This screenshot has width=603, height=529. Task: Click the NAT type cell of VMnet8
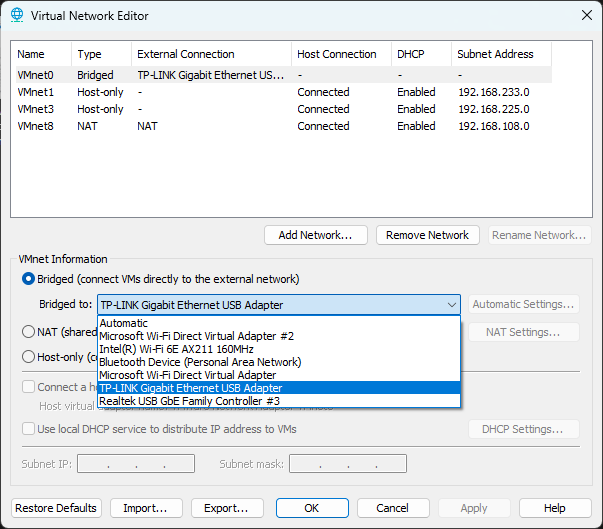87,126
